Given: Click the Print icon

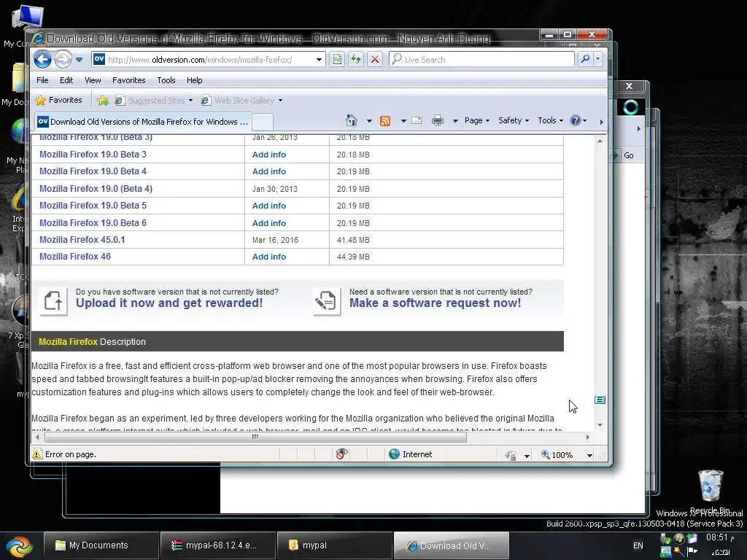Looking at the screenshot, I should [438, 120].
